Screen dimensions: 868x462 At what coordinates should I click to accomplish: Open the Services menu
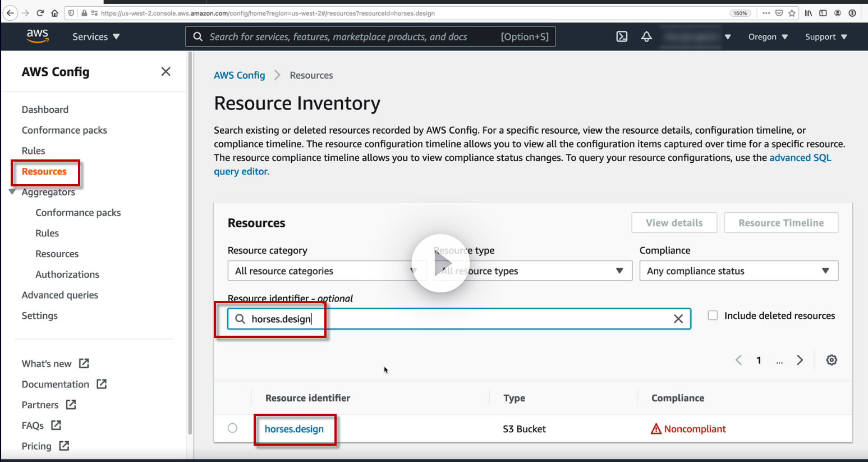(x=96, y=37)
